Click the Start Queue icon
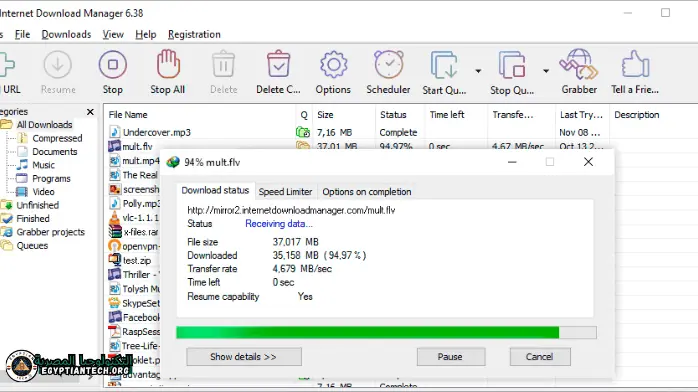 pyautogui.click(x=444, y=65)
